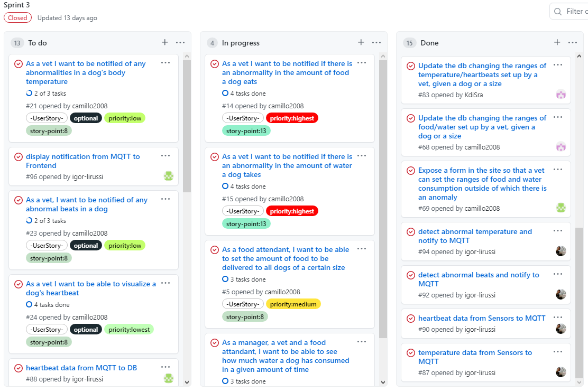Open the To do column options menu

click(180, 42)
